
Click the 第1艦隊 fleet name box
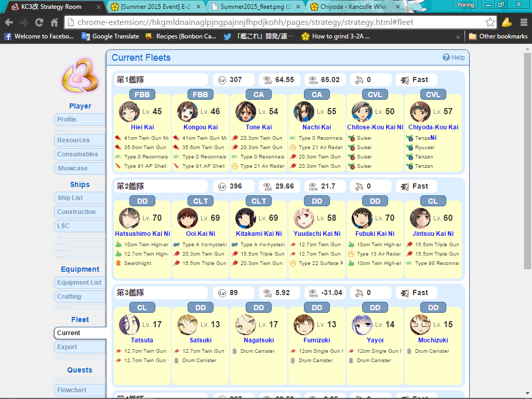pyautogui.click(x=161, y=80)
